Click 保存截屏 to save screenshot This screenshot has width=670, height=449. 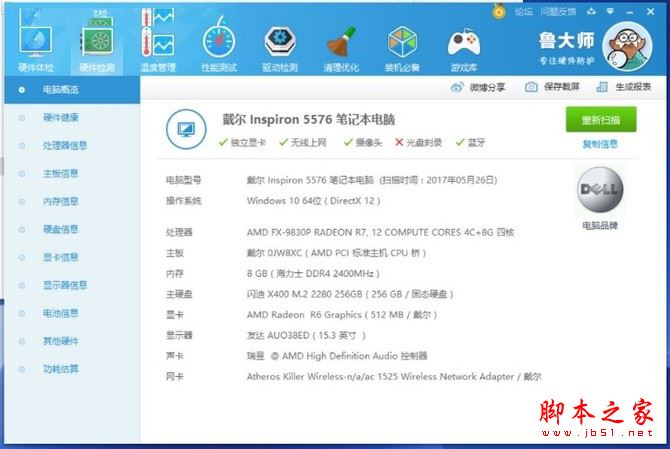tap(552, 87)
